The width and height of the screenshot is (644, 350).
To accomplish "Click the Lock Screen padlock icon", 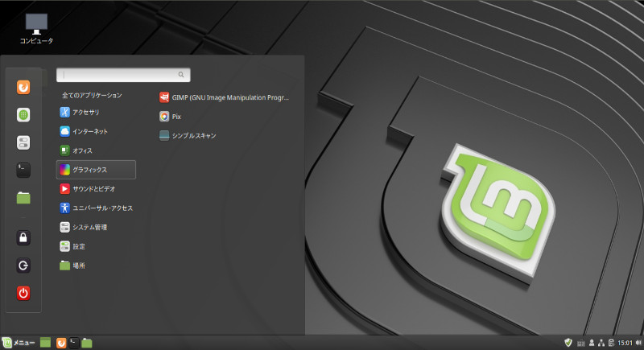I will (x=23, y=237).
